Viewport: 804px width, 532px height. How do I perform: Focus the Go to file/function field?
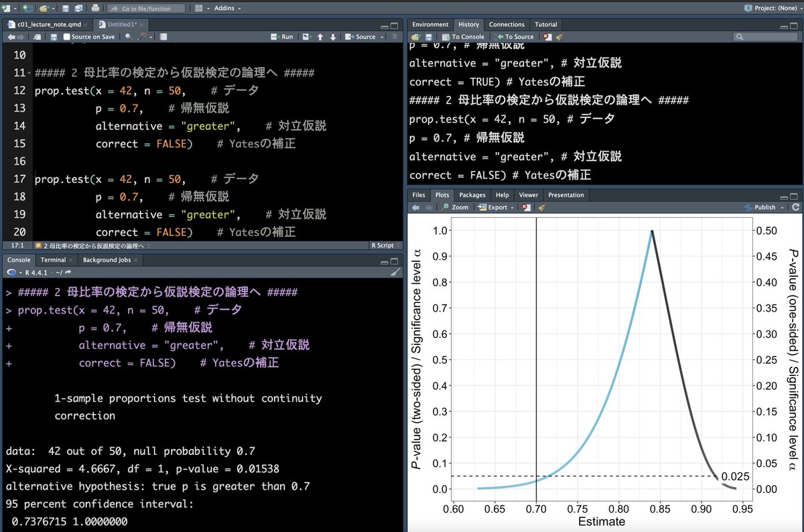click(x=146, y=8)
